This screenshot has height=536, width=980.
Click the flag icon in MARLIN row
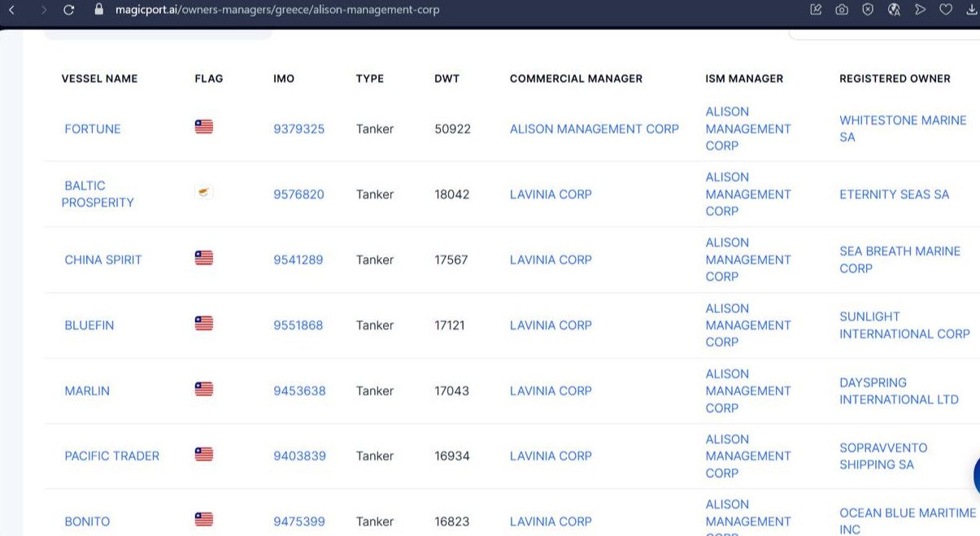point(204,389)
